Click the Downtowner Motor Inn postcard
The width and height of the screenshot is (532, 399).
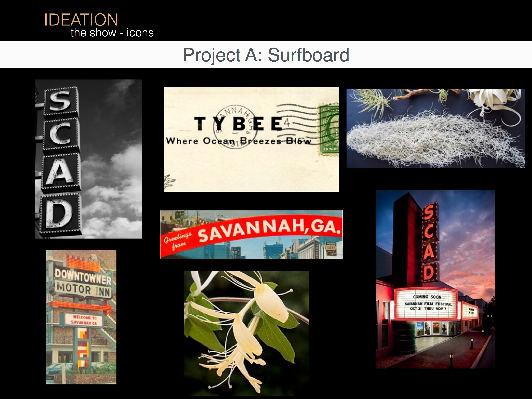(x=81, y=317)
